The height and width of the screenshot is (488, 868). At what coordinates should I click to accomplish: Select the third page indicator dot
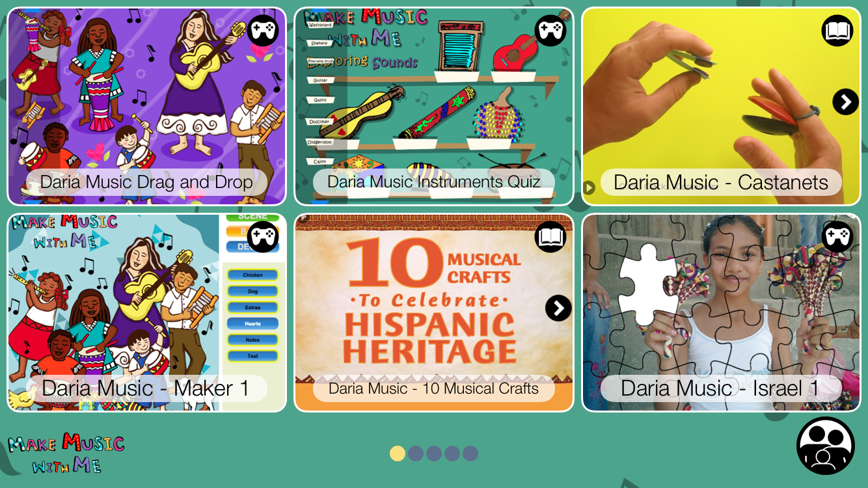click(434, 454)
